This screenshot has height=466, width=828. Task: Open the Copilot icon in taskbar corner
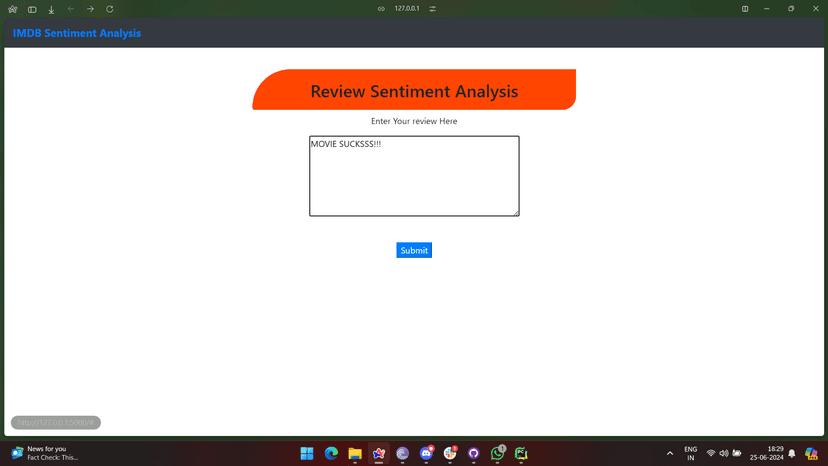coord(811,453)
